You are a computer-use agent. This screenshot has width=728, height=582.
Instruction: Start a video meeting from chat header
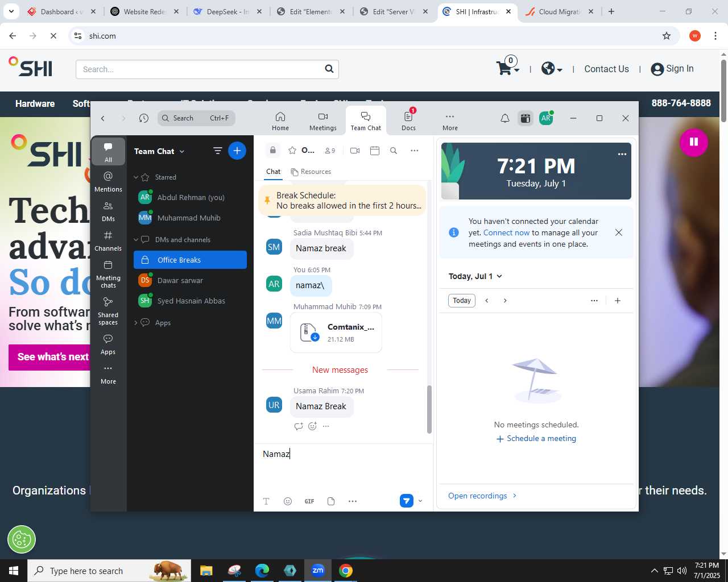355,151
